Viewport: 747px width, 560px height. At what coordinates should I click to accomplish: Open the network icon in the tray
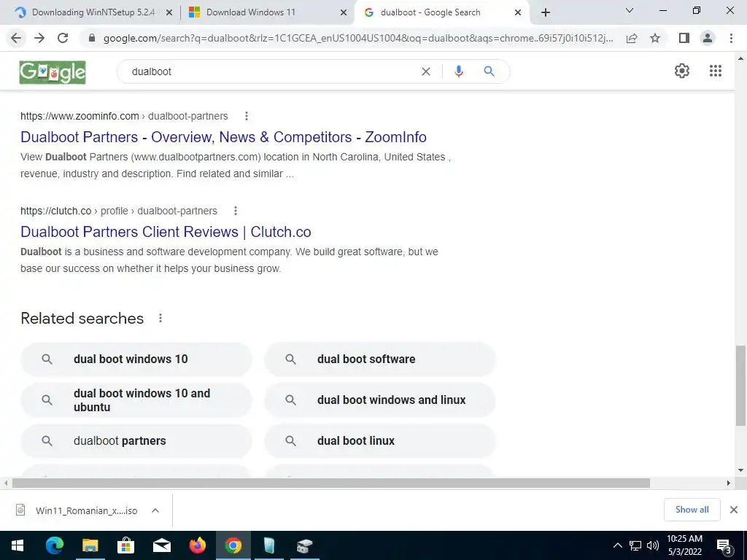(635, 545)
